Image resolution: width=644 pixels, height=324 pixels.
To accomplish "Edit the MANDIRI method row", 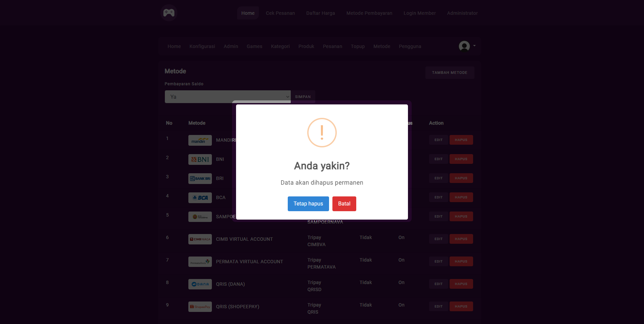I will 439,140.
